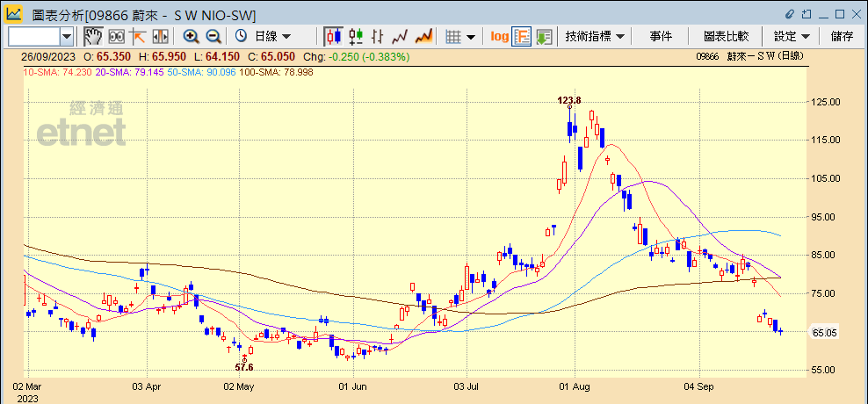Click the zoom out magnifier icon
Viewport: 868px width, 404px height.
pyautogui.click(x=213, y=36)
